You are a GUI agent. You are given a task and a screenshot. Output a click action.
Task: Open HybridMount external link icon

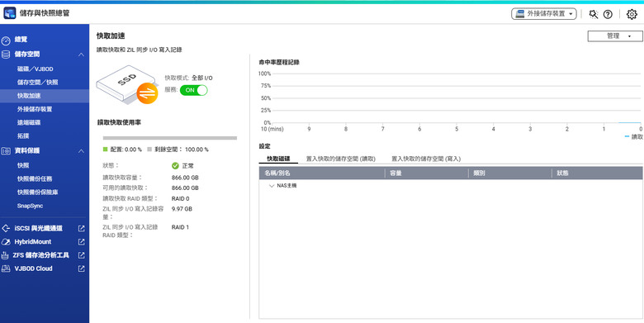(81, 242)
